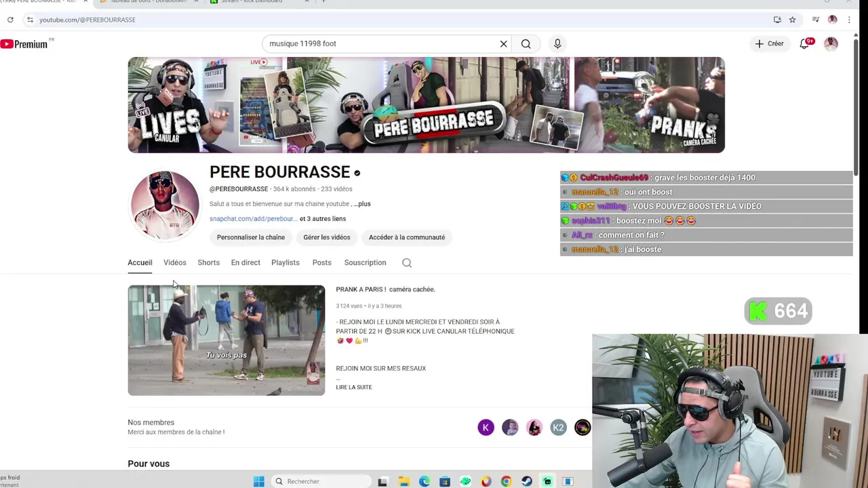Submit search with the magnifier button
Viewport: 868px width, 488px height.
(526, 43)
